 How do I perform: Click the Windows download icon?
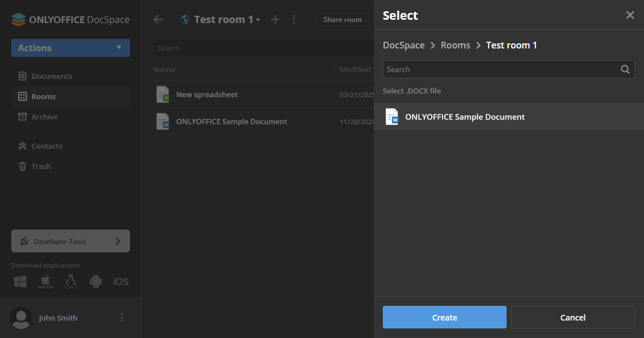[x=20, y=281]
